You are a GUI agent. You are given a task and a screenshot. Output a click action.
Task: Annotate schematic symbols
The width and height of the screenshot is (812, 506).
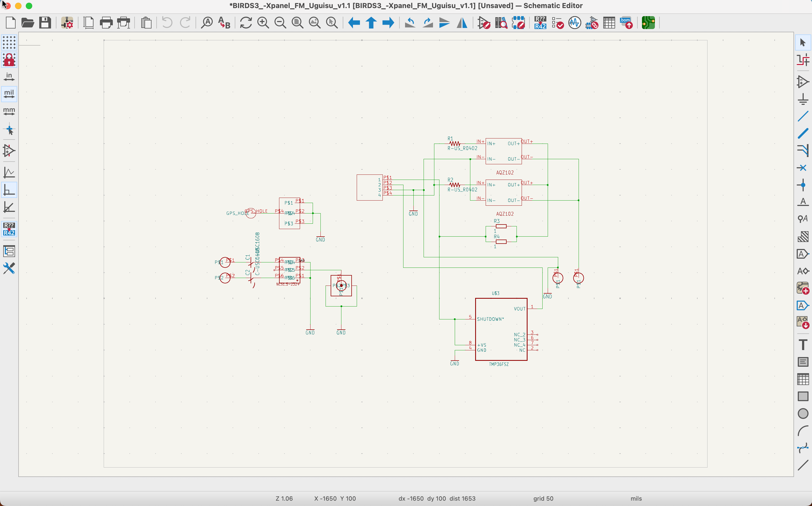[x=540, y=23]
